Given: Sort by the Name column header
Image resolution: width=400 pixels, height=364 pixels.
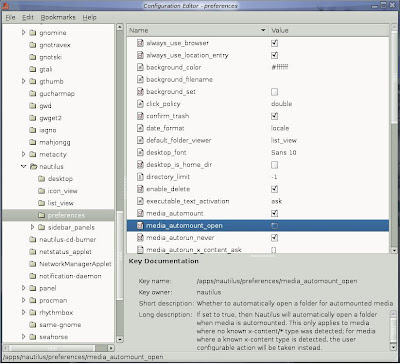Looking at the screenshot, I should pyautogui.click(x=198, y=30).
